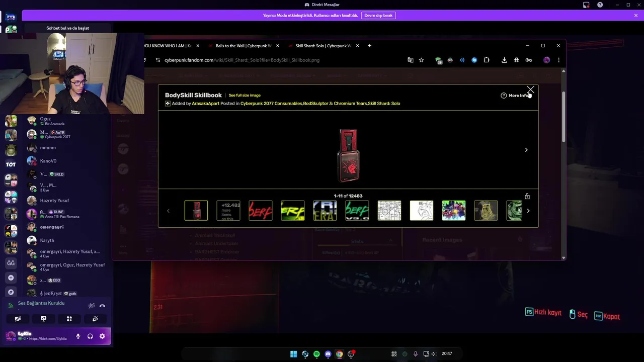The width and height of the screenshot is (644, 362).
Task: Open direct message with Hazrety Yusuf
Action: (67, 201)
